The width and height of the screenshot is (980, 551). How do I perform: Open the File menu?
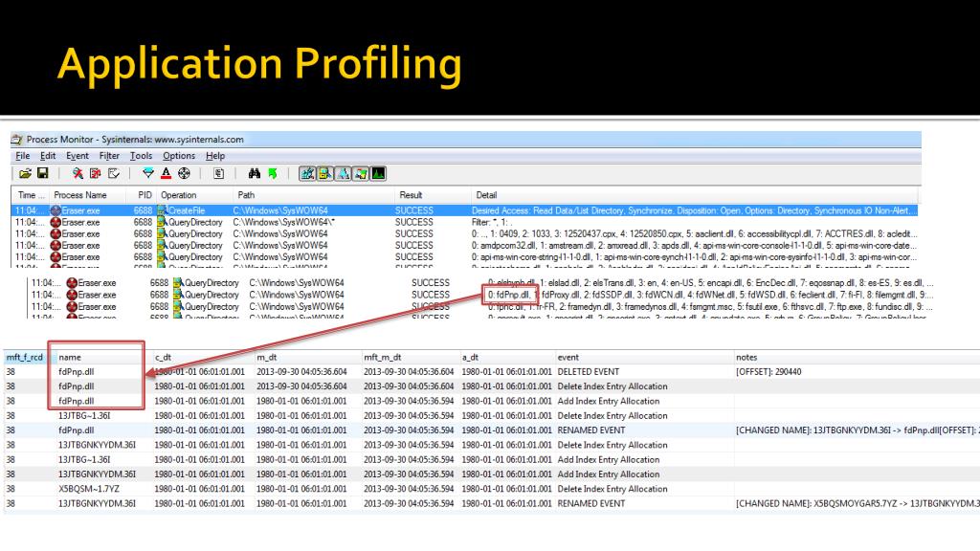[23, 156]
